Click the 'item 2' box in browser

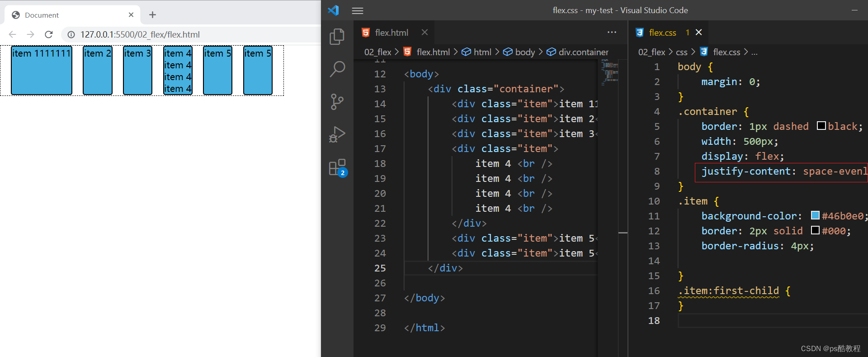(x=97, y=70)
